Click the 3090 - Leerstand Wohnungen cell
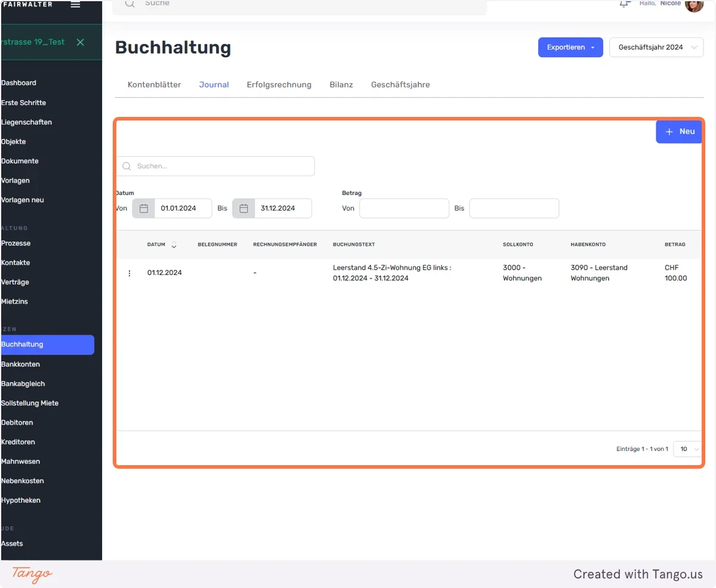This screenshot has height=588, width=716. coord(599,273)
